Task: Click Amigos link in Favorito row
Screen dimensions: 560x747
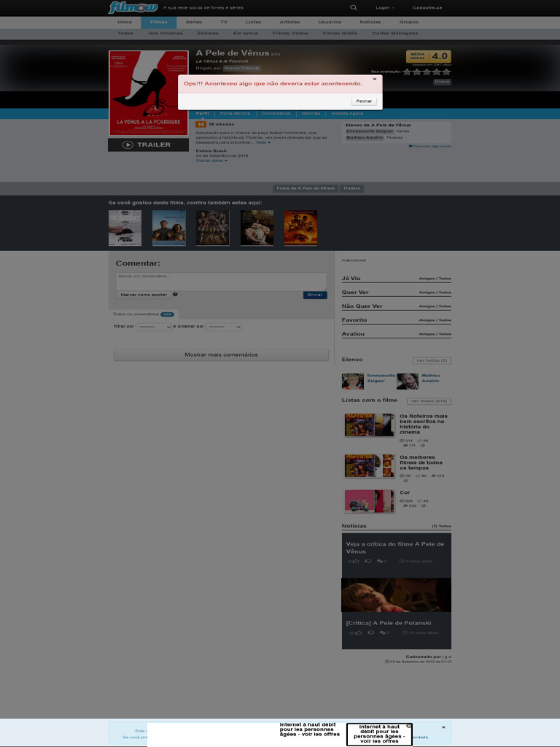Action: tap(427, 320)
